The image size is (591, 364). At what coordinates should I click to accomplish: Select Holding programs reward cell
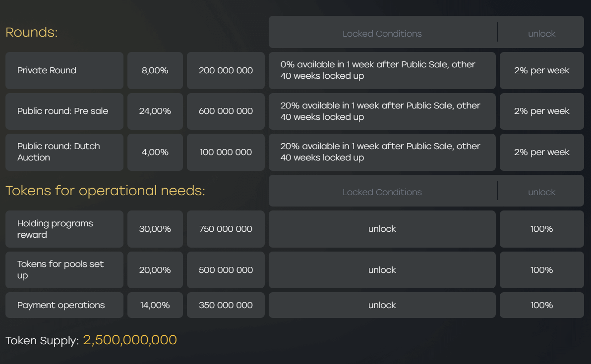pos(64,229)
